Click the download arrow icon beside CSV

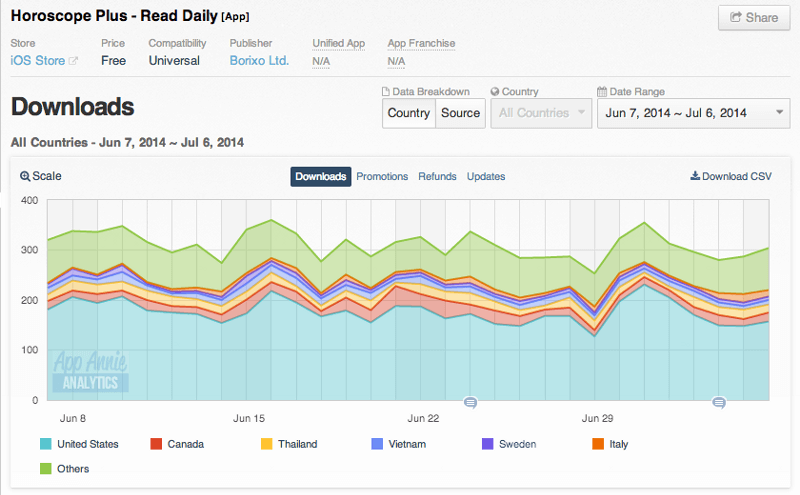pos(695,176)
